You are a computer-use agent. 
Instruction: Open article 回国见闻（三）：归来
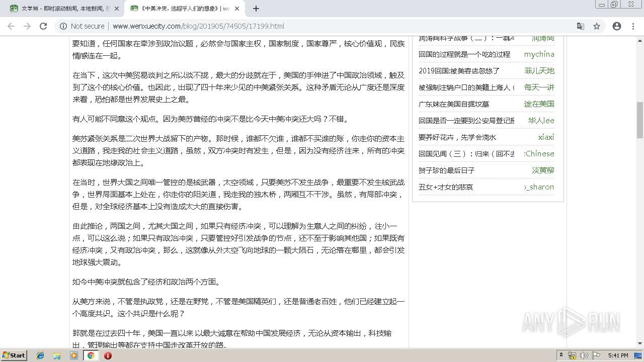(466, 154)
